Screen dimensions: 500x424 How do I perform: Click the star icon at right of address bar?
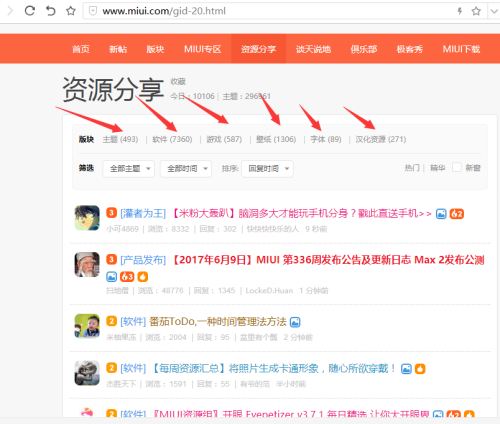476,11
